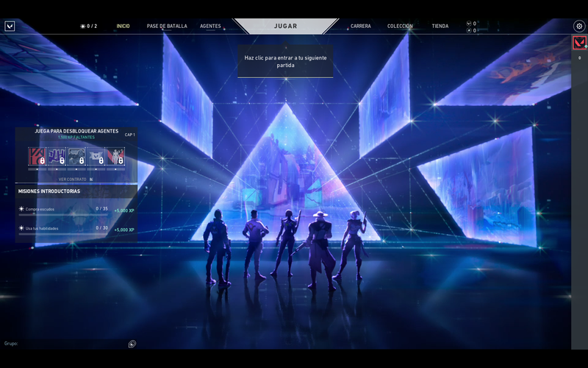Click the Valorant logo icon in top-left corner
The height and width of the screenshot is (368, 588).
tap(10, 26)
